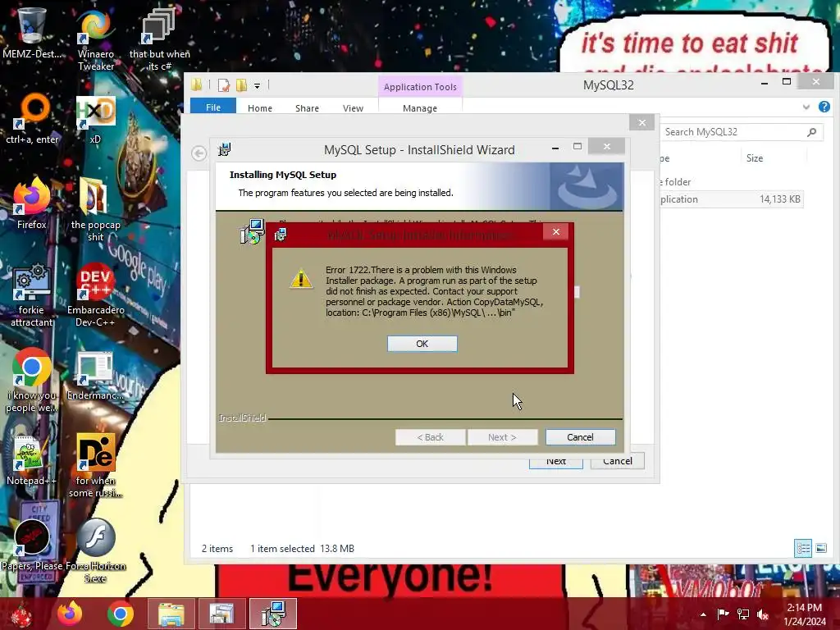Click the Cancel button in outer setup window
The width and height of the screenshot is (840, 630).
coord(617,462)
